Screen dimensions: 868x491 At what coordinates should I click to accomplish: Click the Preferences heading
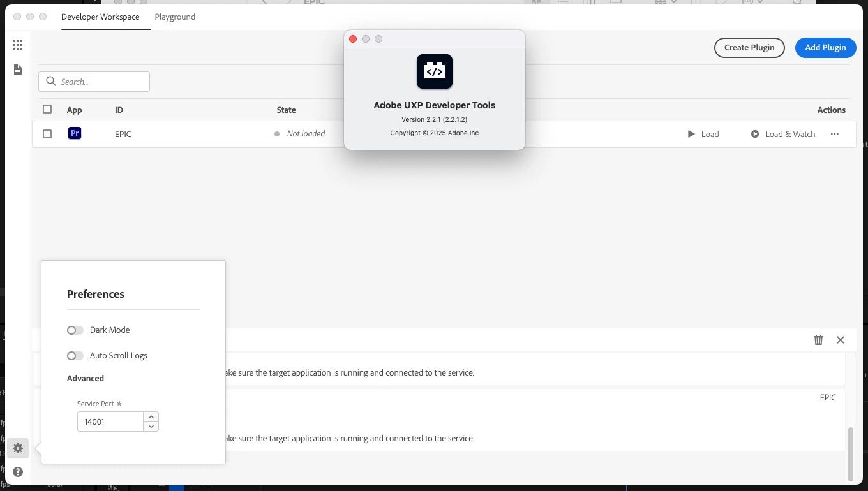click(x=96, y=294)
